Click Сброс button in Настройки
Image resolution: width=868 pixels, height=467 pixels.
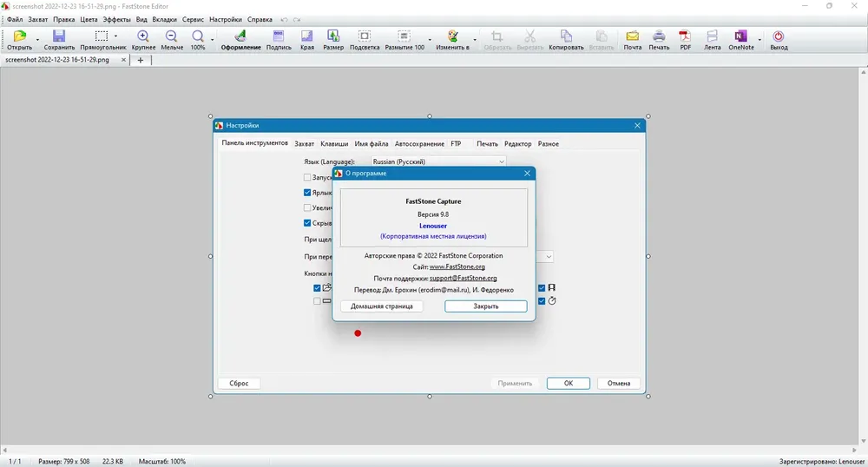coord(240,383)
